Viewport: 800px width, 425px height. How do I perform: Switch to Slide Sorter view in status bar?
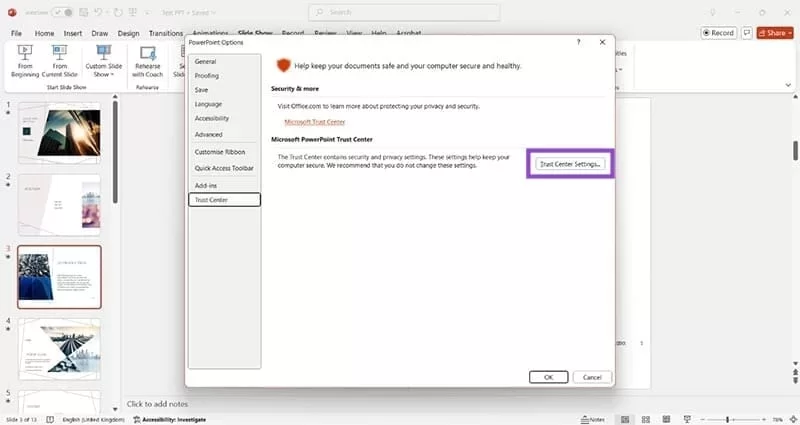647,419
